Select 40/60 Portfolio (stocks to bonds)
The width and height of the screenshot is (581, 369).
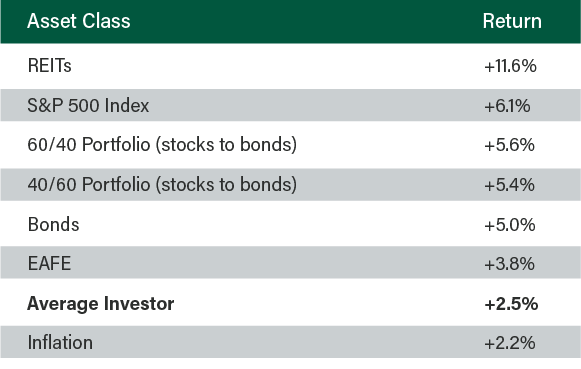(162, 184)
